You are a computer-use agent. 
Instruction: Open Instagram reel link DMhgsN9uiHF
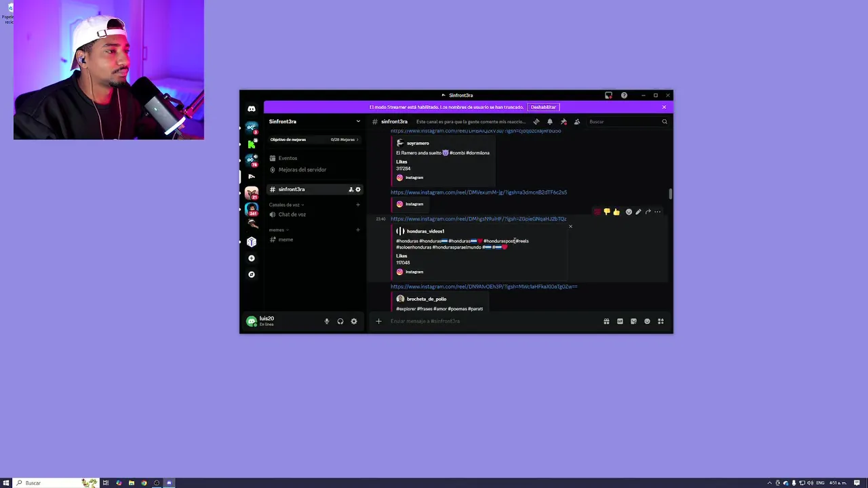pyautogui.click(x=478, y=219)
